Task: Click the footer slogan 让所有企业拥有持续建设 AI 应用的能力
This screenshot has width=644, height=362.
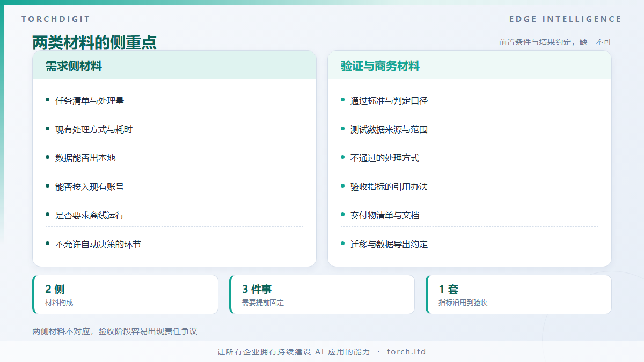Action: 294,352
